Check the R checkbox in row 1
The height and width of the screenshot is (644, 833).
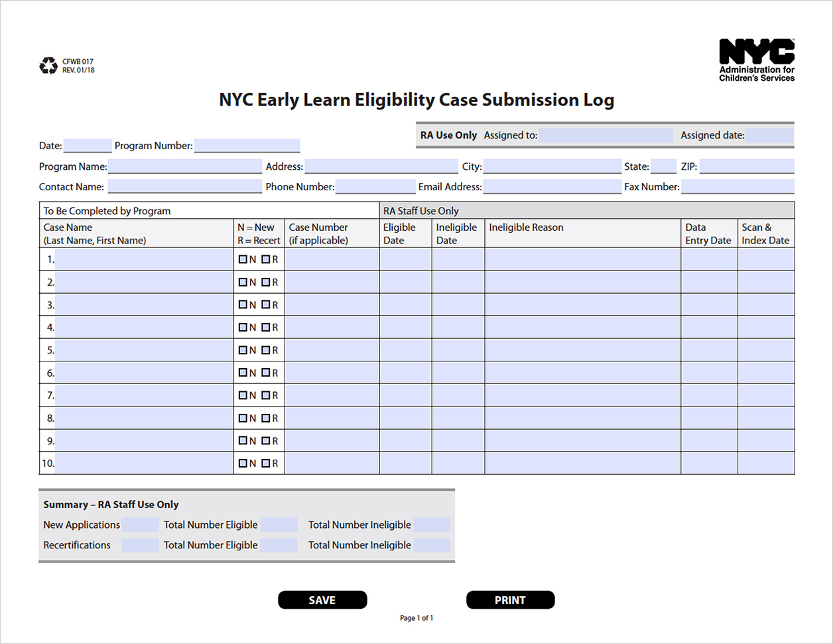tap(265, 259)
